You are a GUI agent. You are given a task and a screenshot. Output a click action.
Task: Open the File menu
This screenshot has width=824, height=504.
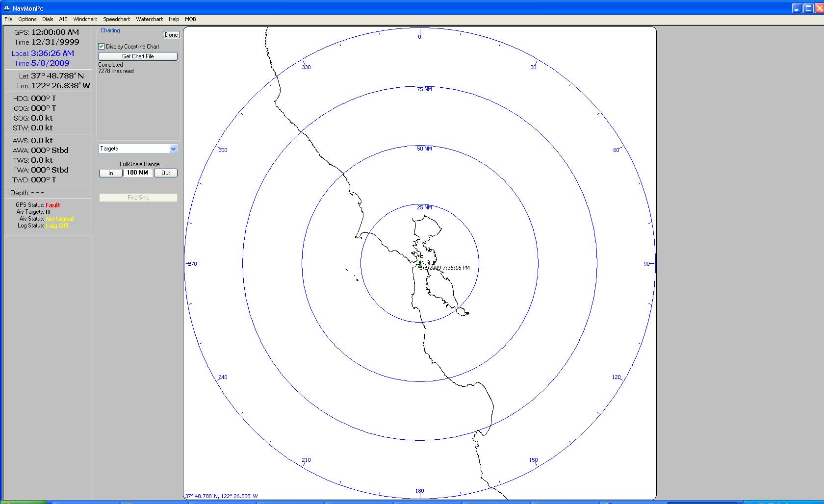[8, 19]
